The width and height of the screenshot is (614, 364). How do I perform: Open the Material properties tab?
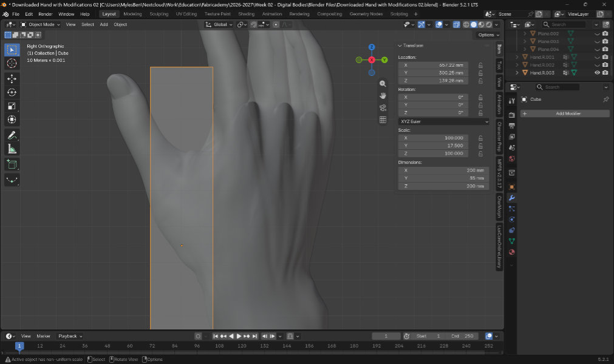click(x=512, y=252)
